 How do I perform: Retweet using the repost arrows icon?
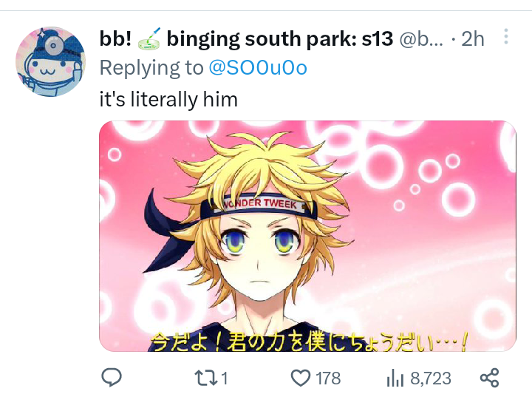click(205, 378)
